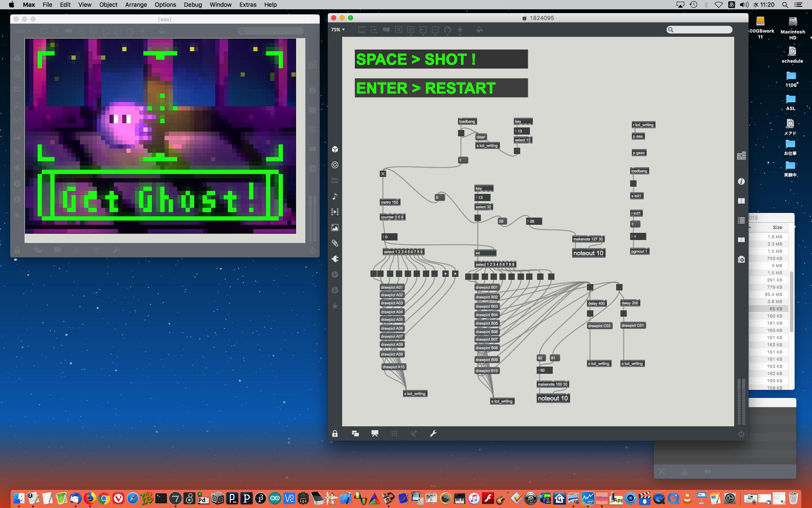Screen dimensions: 812x508
Task: Toggle the X toggle above metro 150
Action: click(383, 174)
